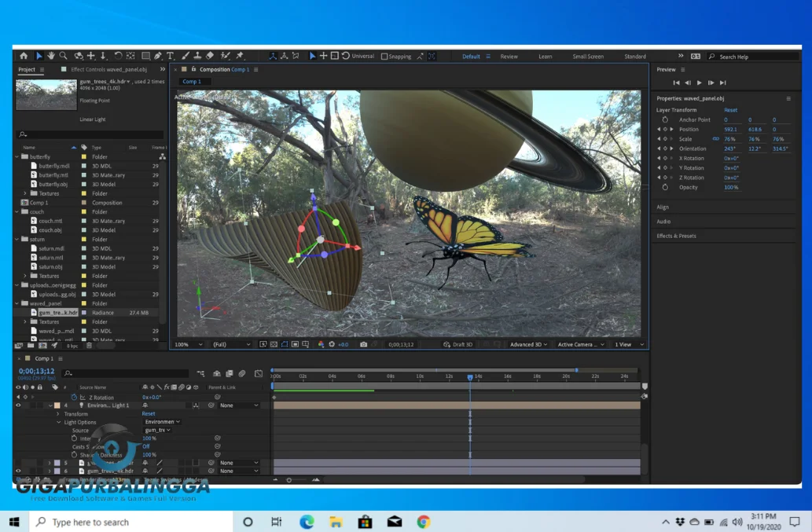
Task: Open the (Full) resolution dropdown
Action: point(231,344)
